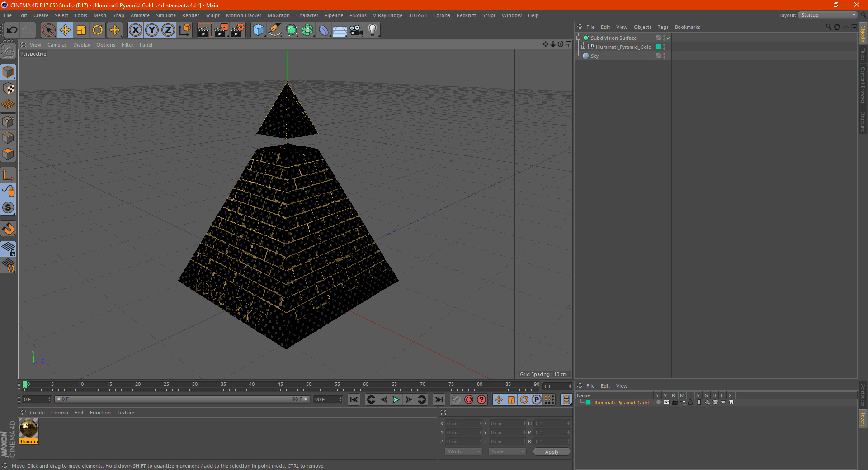
Task: Click stepper on start frame 0 F field
Action: (x=49, y=399)
